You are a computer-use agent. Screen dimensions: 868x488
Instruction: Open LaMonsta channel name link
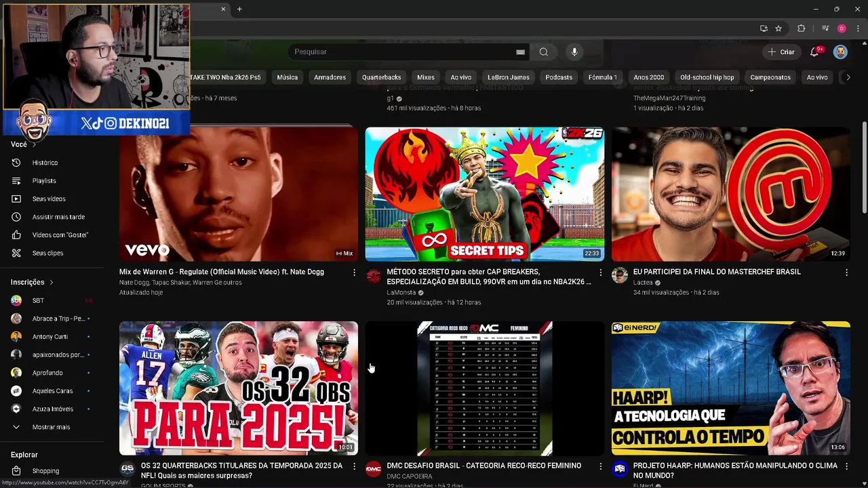(401, 293)
